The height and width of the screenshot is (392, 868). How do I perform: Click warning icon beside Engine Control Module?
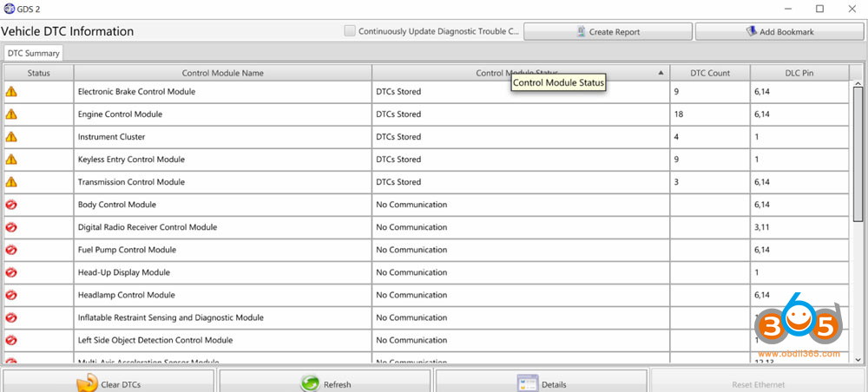(x=11, y=114)
